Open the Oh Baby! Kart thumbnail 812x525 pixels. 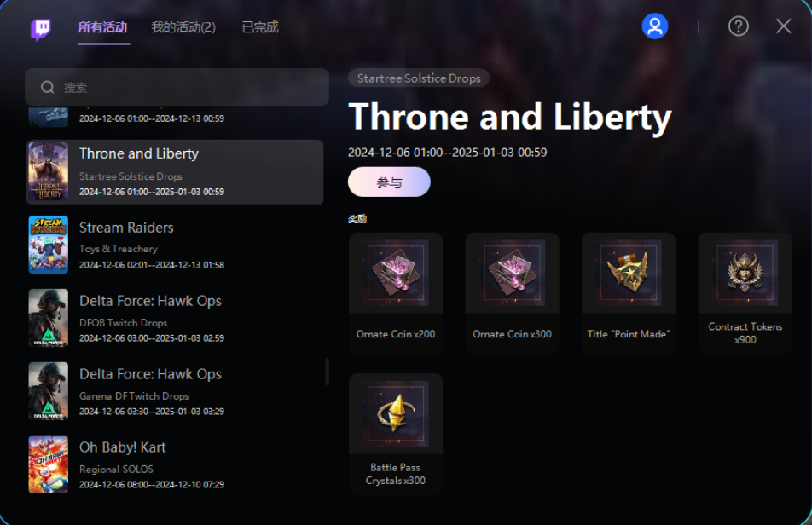pyautogui.click(x=48, y=464)
